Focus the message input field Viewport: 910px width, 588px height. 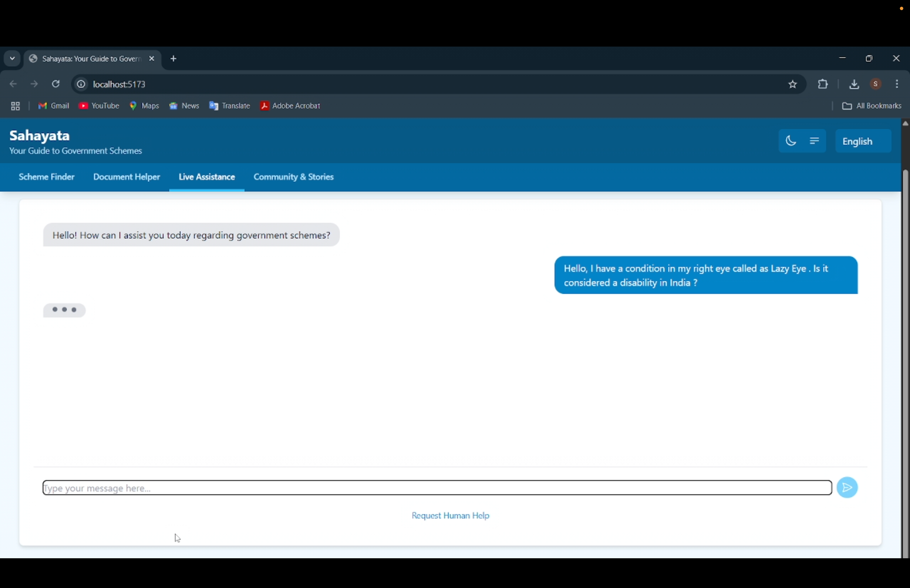437,488
